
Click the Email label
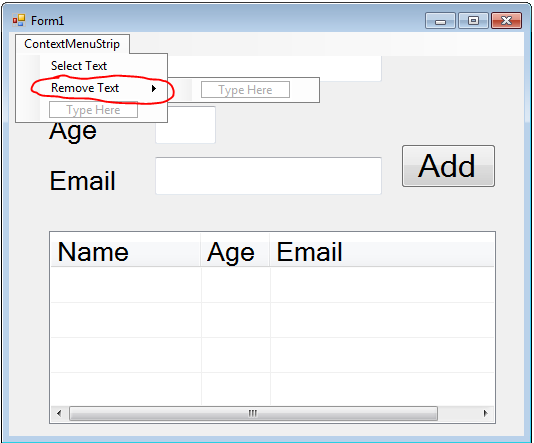click(82, 180)
